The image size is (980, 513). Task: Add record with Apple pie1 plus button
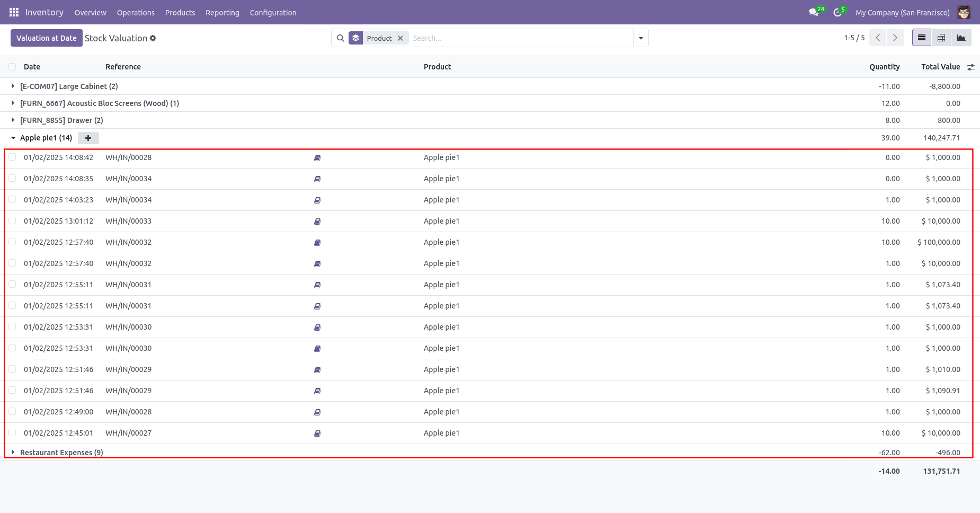click(88, 138)
